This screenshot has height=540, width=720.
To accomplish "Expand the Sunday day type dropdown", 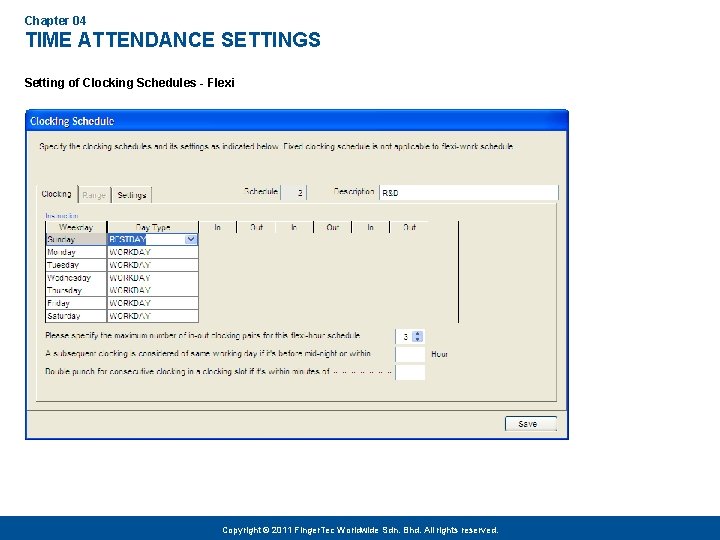I will tap(191, 239).
